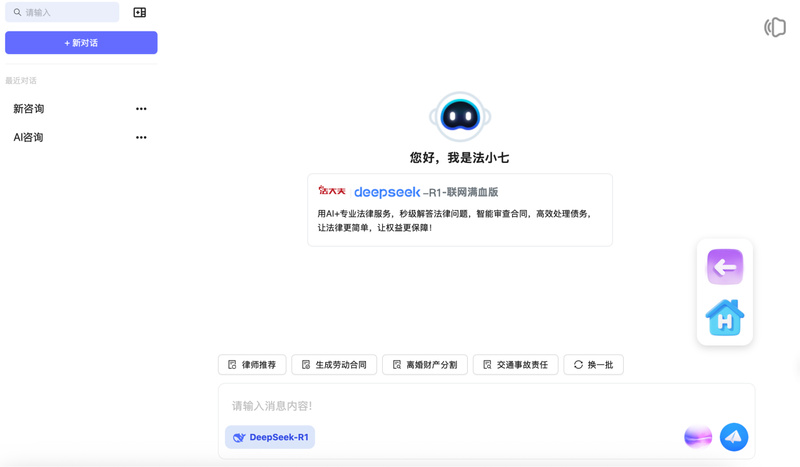Click the document icon in 离婚财产分割
The height and width of the screenshot is (467, 800).
(x=397, y=364)
